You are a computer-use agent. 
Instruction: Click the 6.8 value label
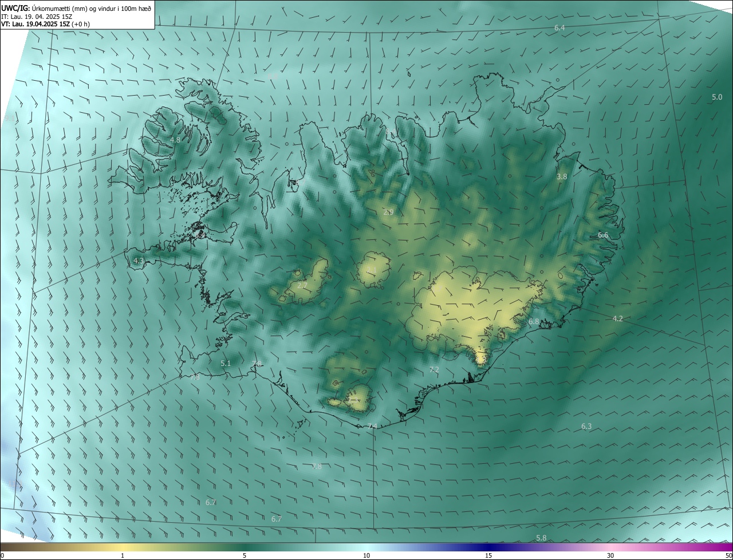534,322
